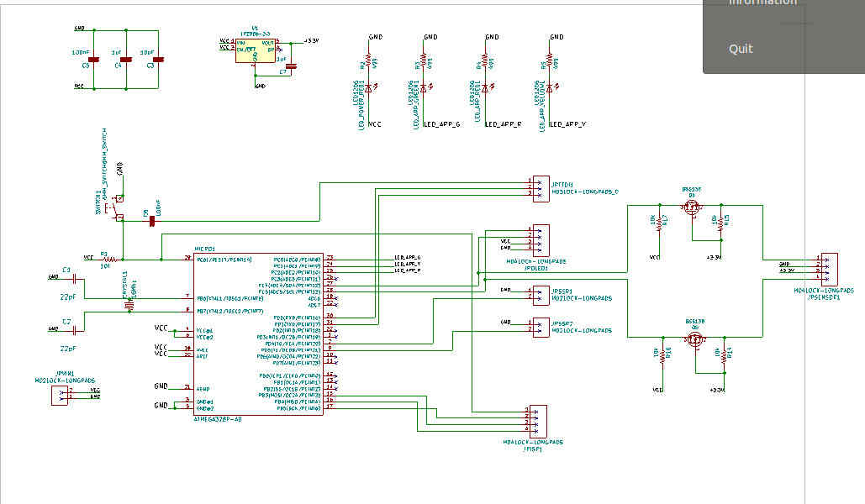Click the PB6 XTAL1 pin label

tap(230, 298)
